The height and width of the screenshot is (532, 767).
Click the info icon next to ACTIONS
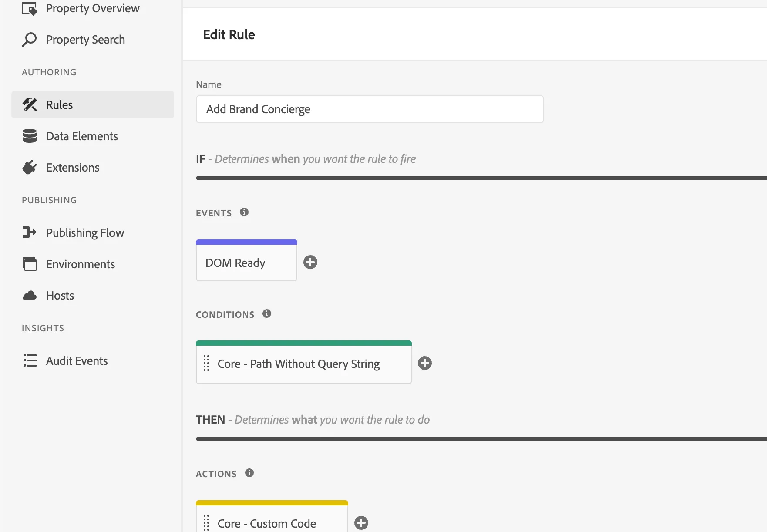click(x=249, y=473)
